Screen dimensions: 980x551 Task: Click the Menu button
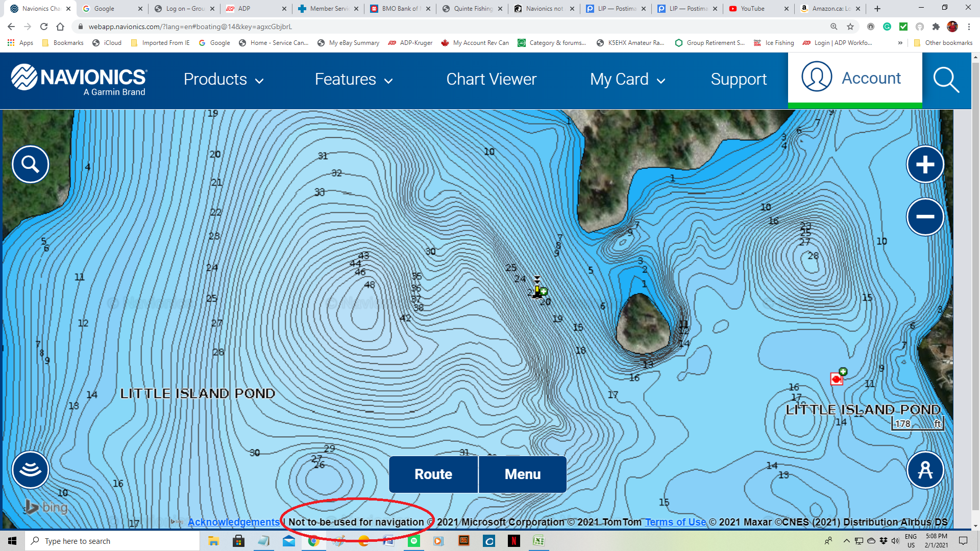coord(523,474)
